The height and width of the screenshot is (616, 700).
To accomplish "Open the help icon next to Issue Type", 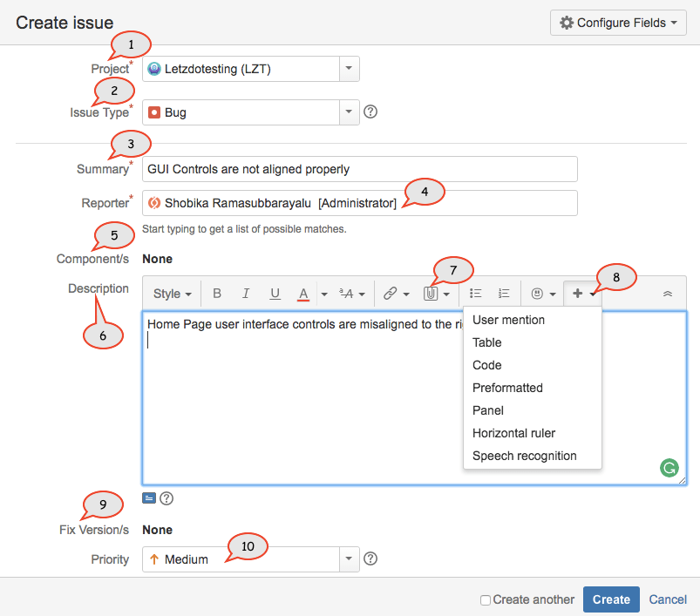I will pyautogui.click(x=370, y=112).
